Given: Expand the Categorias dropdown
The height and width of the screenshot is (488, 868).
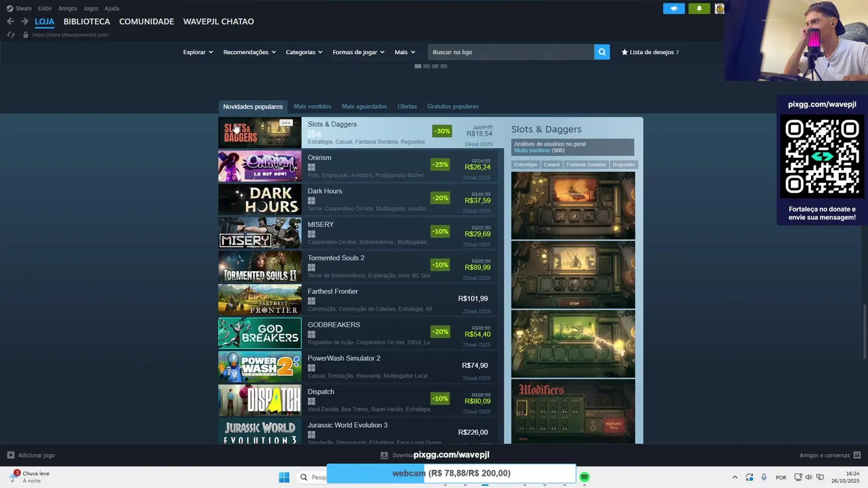Looking at the screenshot, I should tap(304, 52).
